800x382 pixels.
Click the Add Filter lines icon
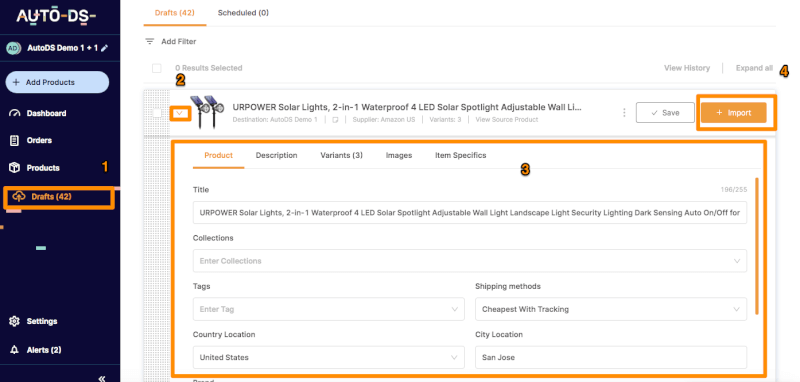point(149,41)
